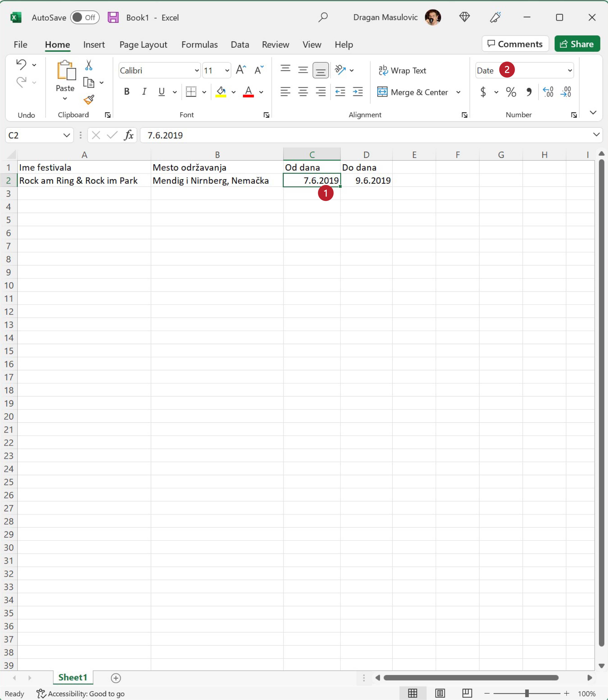Open the Calibri font name dropdown

(x=196, y=70)
